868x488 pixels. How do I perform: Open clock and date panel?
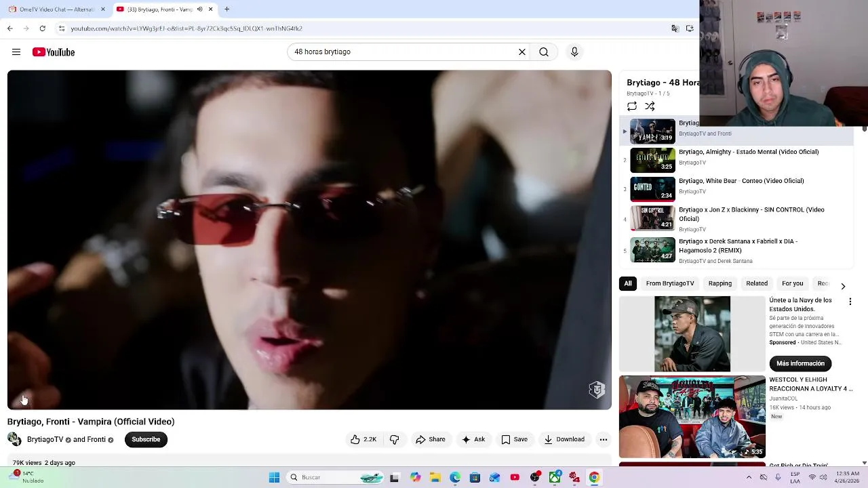click(x=848, y=477)
